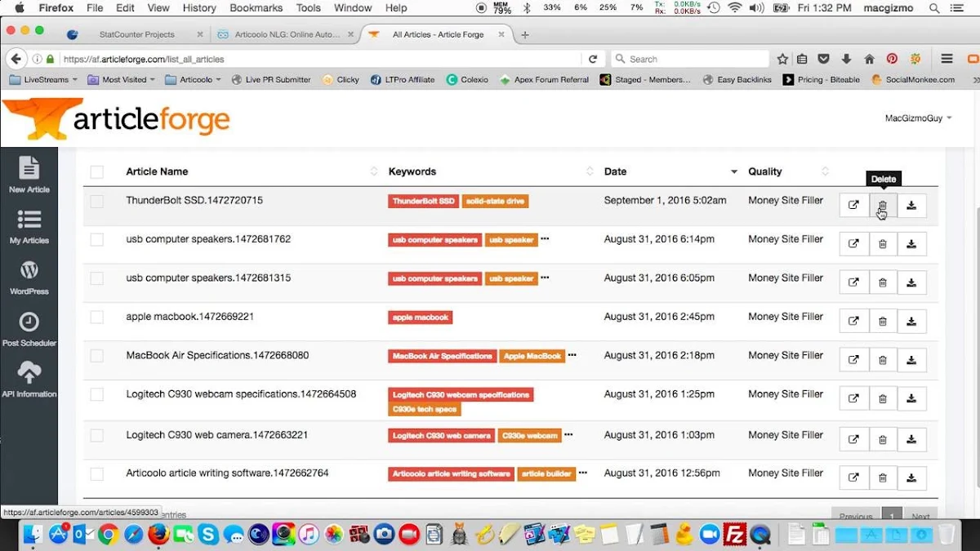Switch to the StatCounter Projects tab
This screenshot has height=551, width=980.
[x=135, y=35]
